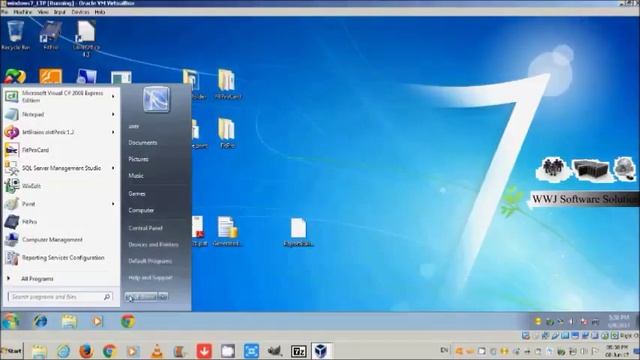The image size is (640, 360).
Task: Click the Shut down button
Action: point(141,297)
